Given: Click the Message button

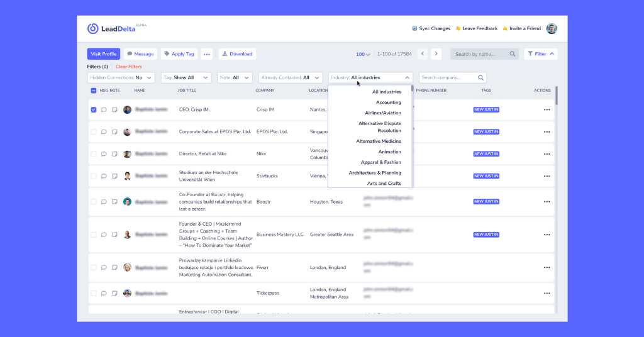Looking at the screenshot, I should click(140, 54).
